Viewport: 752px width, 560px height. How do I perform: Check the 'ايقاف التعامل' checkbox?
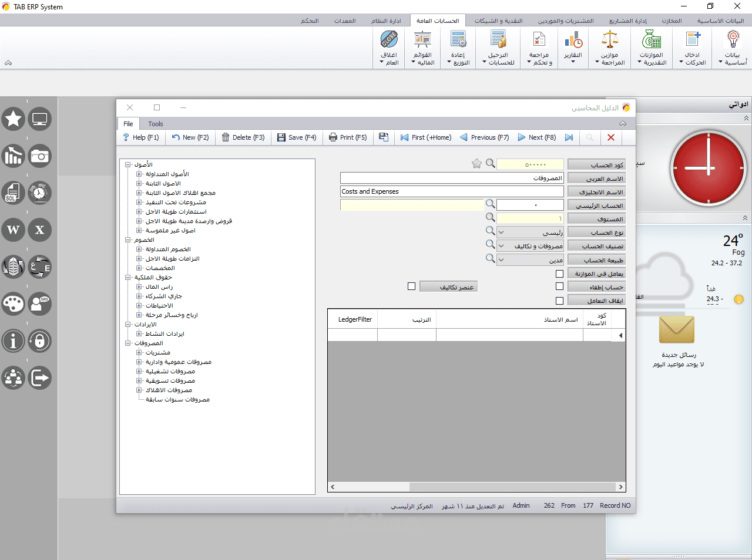[559, 301]
